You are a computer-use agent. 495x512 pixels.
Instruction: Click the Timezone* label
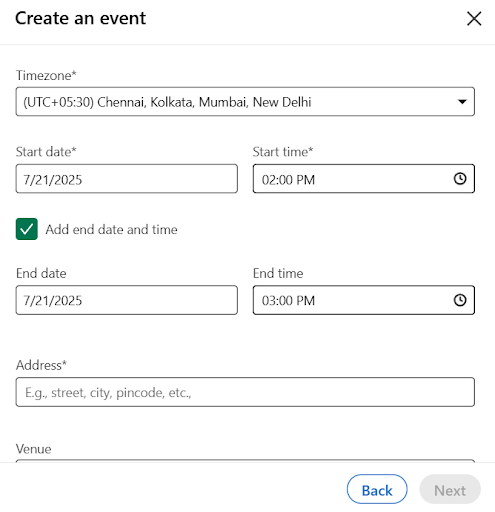(x=46, y=75)
